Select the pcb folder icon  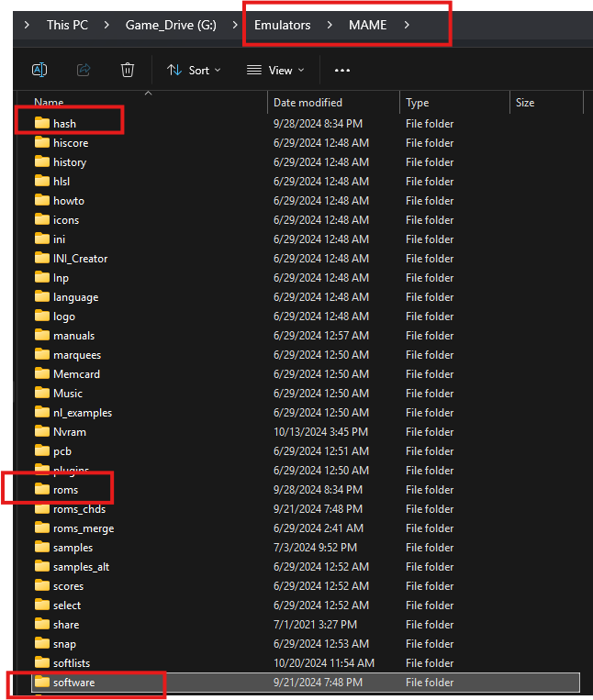42,450
